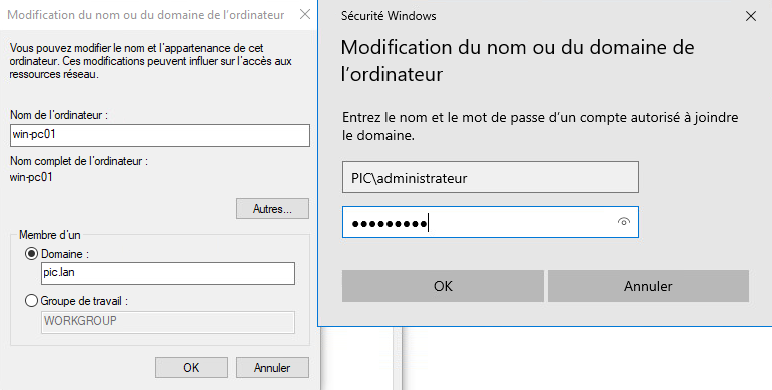This screenshot has width=772, height=390.
Task: Click the 'Entrez le nom et le mot de passe' text
Action: 540,126
